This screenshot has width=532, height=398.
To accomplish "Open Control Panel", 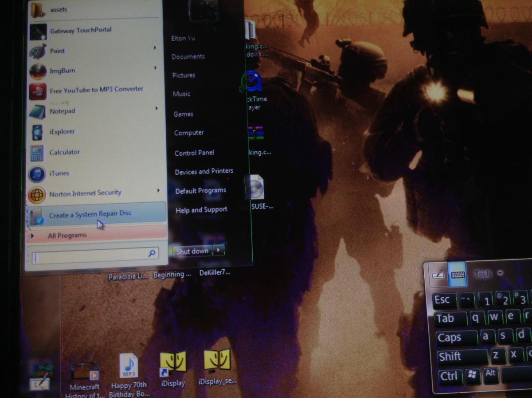I will coord(194,153).
